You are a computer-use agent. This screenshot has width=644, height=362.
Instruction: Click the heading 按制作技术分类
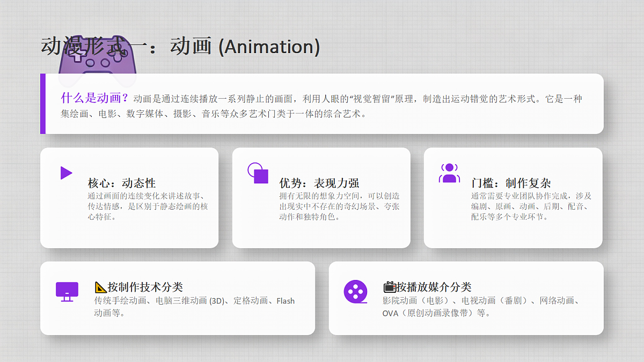pos(145,287)
